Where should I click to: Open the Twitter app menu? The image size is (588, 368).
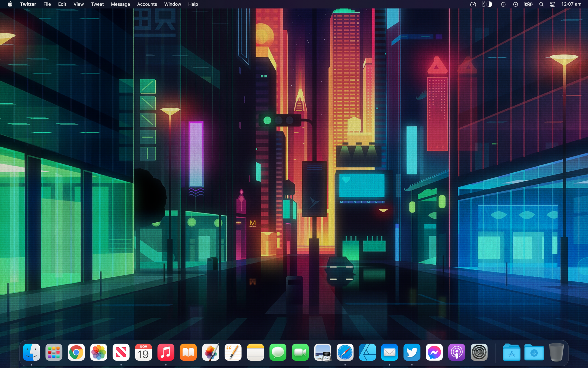[x=28, y=4]
